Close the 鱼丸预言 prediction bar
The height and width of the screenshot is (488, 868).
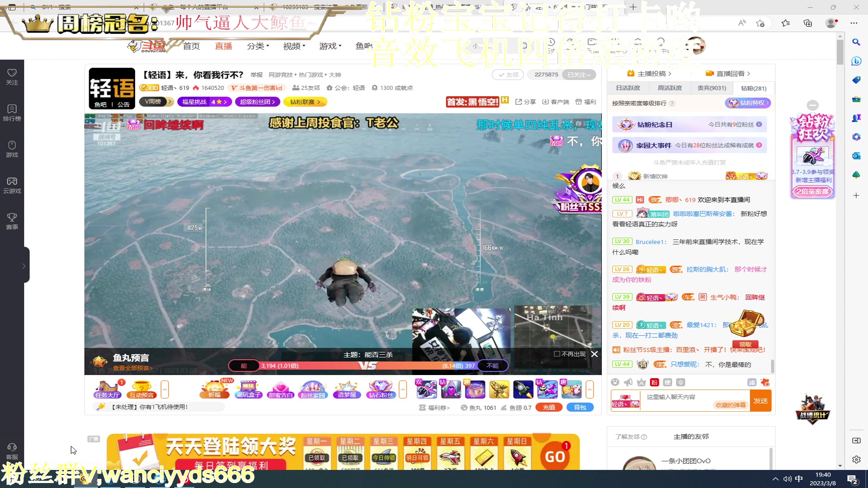click(594, 354)
